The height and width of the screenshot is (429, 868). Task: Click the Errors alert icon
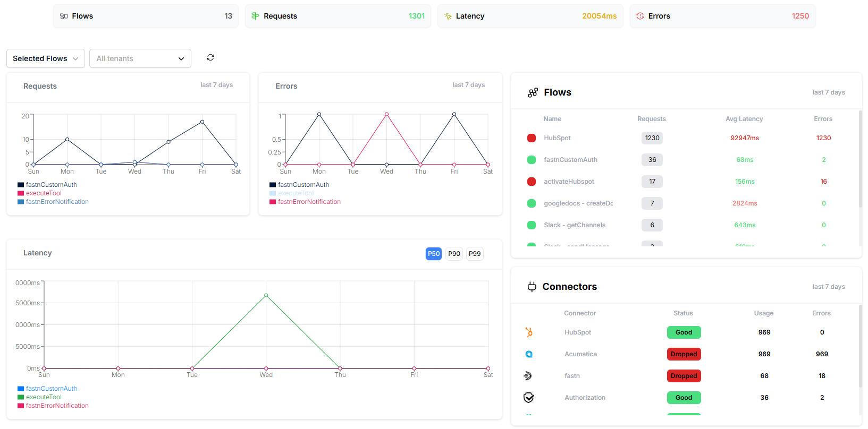[640, 16]
